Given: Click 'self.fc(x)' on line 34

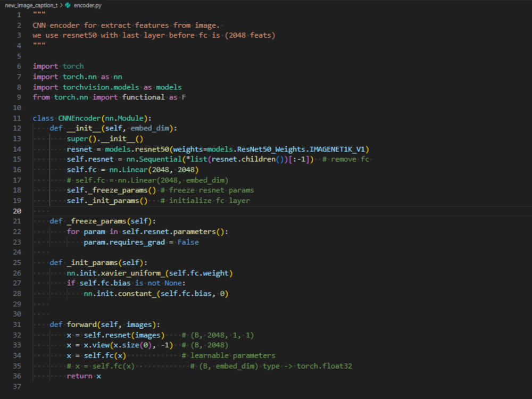Looking at the screenshot, I should click(105, 355).
